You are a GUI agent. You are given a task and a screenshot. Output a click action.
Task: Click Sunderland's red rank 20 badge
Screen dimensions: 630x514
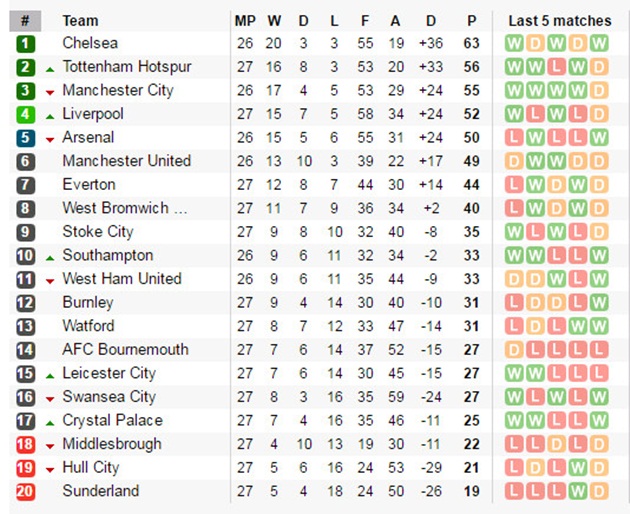pyautogui.click(x=25, y=491)
